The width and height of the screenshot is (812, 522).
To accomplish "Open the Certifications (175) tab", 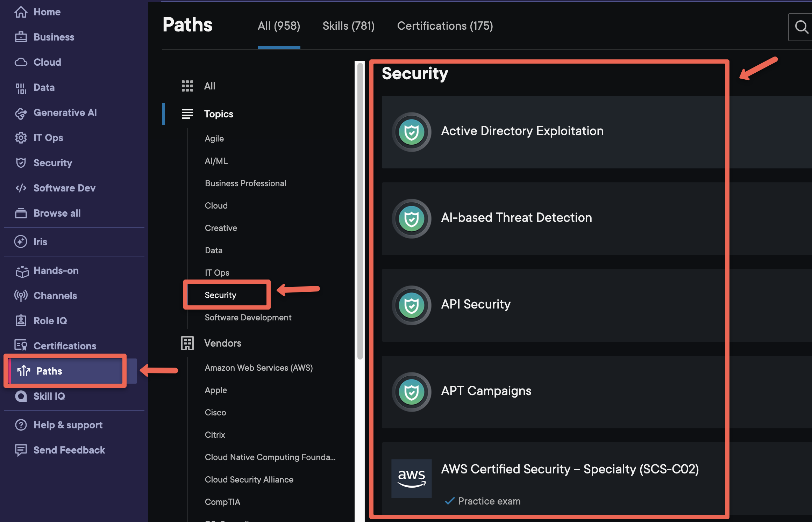I will pyautogui.click(x=445, y=26).
